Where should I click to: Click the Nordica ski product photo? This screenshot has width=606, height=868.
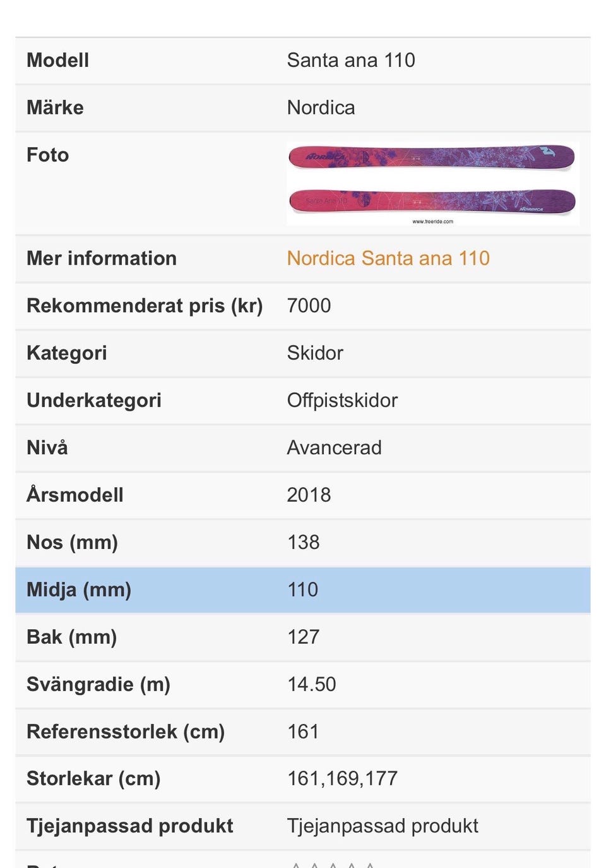point(432,183)
